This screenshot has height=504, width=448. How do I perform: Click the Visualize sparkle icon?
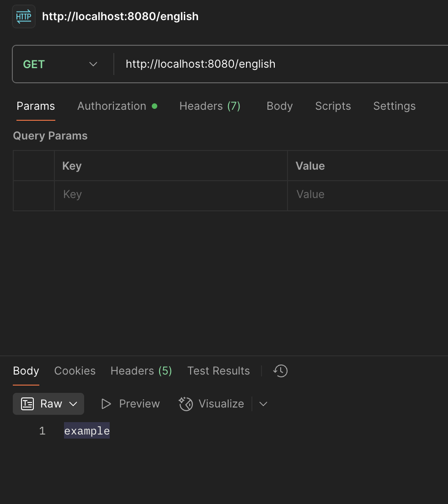pos(186,404)
